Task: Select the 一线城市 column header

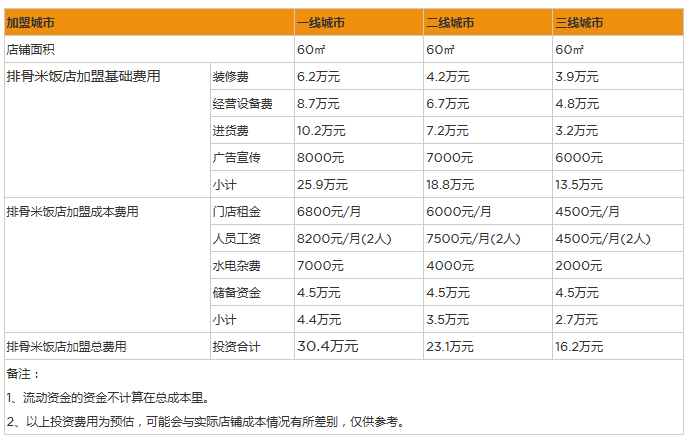Action: click(x=322, y=22)
